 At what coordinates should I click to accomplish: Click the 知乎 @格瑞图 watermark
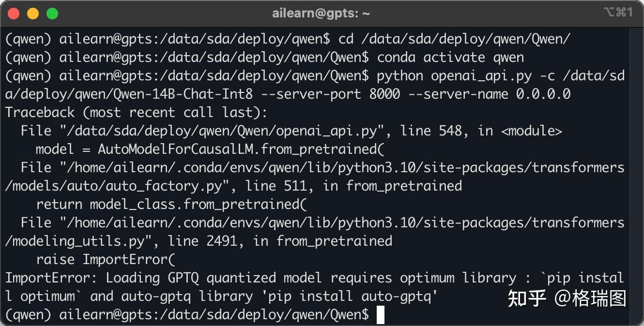567,298
